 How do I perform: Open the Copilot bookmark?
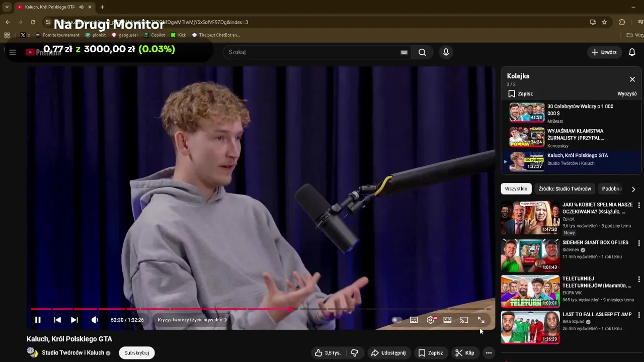tap(154, 35)
